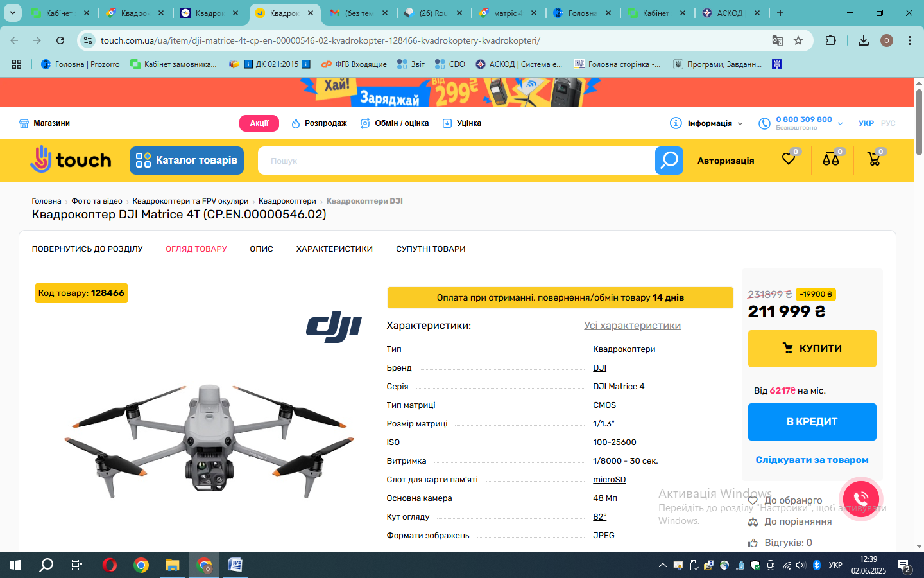This screenshot has height=578, width=924.
Task: Add product До порівняння
Action: click(x=790, y=521)
